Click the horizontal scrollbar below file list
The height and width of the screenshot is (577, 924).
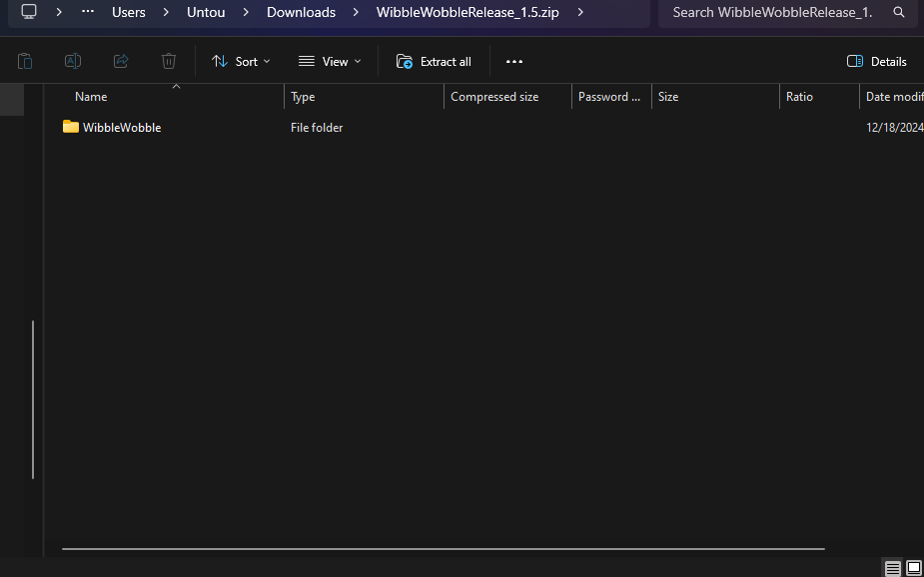click(443, 548)
